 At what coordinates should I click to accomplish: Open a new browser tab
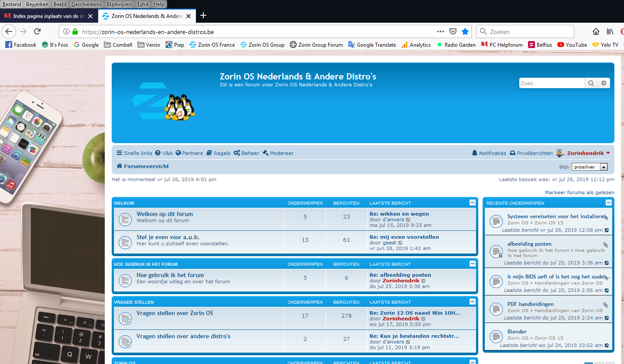(203, 16)
